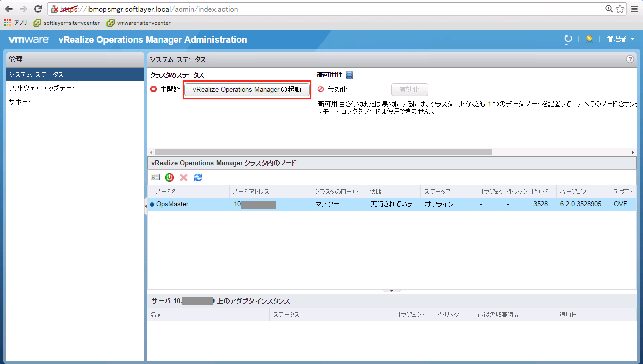Remove the selected node with the red X icon
643x364 pixels.
point(184,177)
